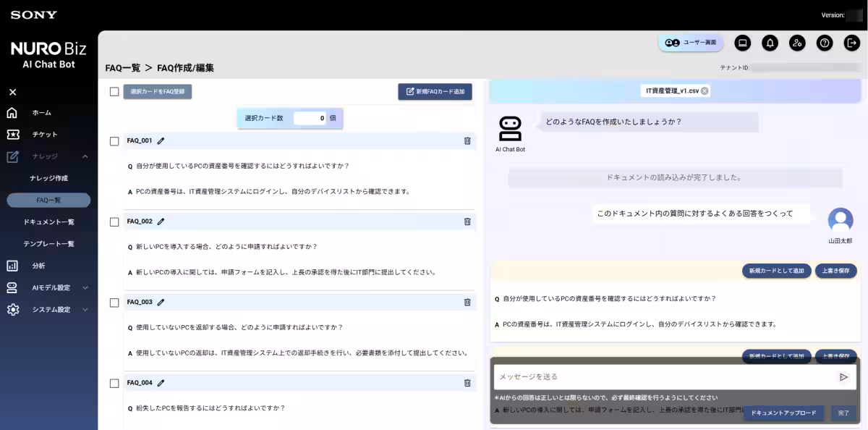Screen dimensions: 868x430
Task: Expand the システム設定 menu
Action: pyautogui.click(x=48, y=309)
